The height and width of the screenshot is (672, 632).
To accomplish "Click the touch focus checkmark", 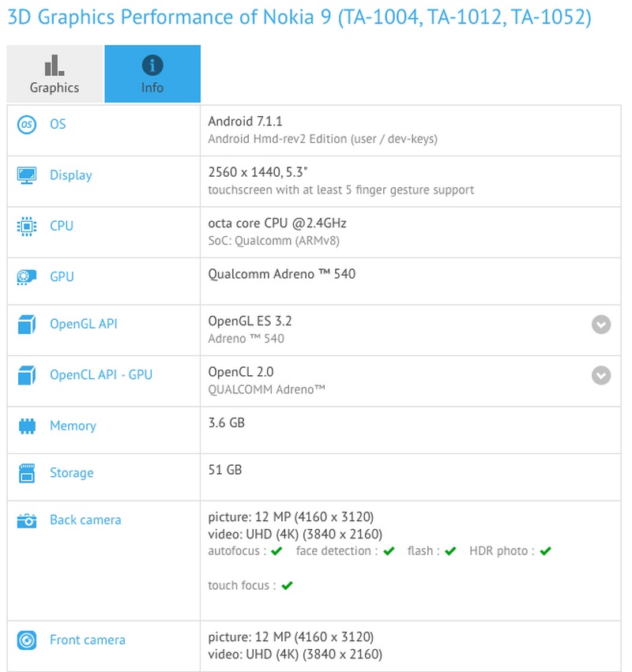I will point(288,586).
